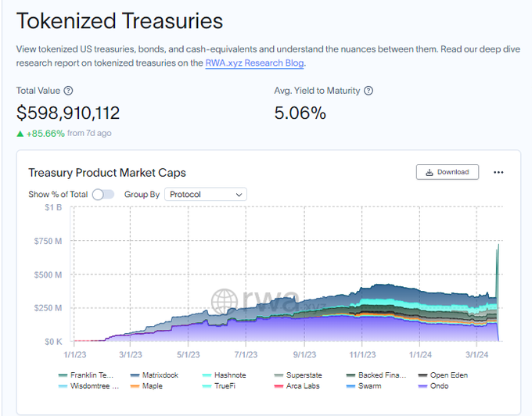Click the Total Value help icon
This screenshot has height=416, width=532.
click(68, 91)
